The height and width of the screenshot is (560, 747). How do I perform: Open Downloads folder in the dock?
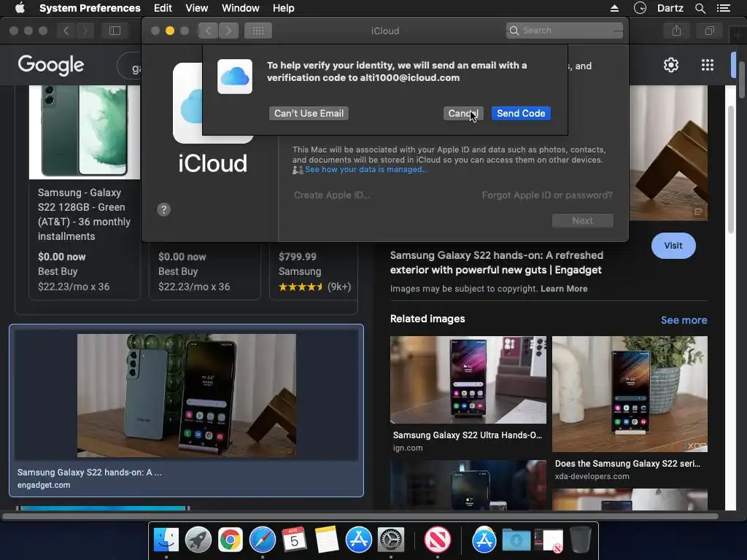[x=516, y=540]
